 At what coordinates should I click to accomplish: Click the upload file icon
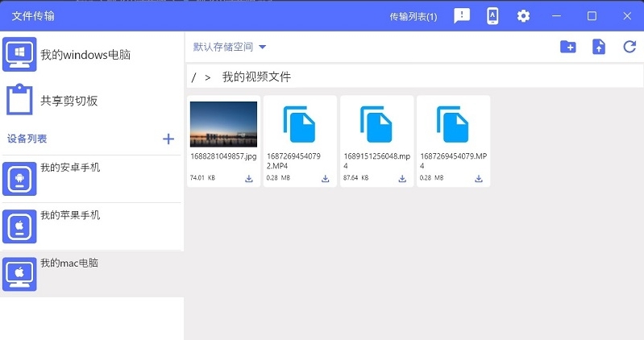599,47
